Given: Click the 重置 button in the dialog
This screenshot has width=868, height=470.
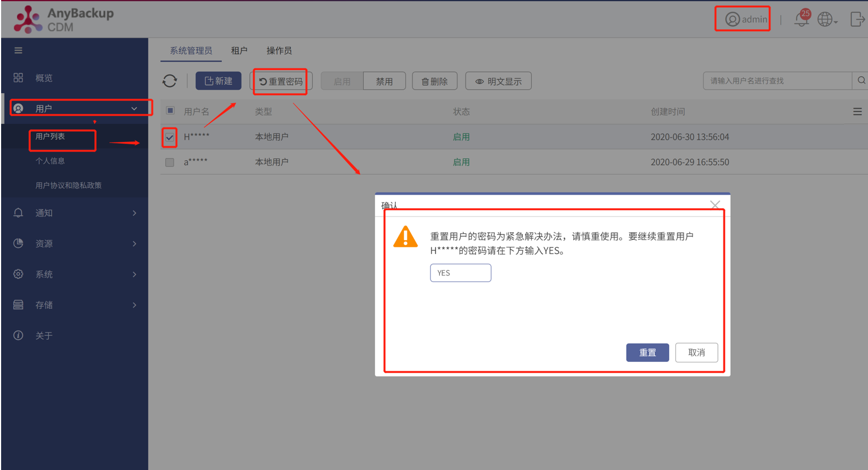Looking at the screenshot, I should click(x=647, y=352).
